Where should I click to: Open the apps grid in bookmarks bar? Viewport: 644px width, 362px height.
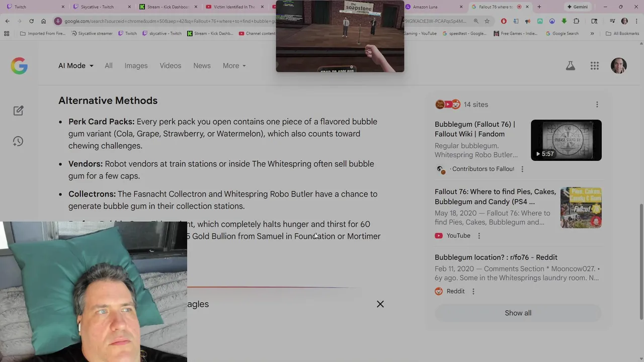[7, 34]
